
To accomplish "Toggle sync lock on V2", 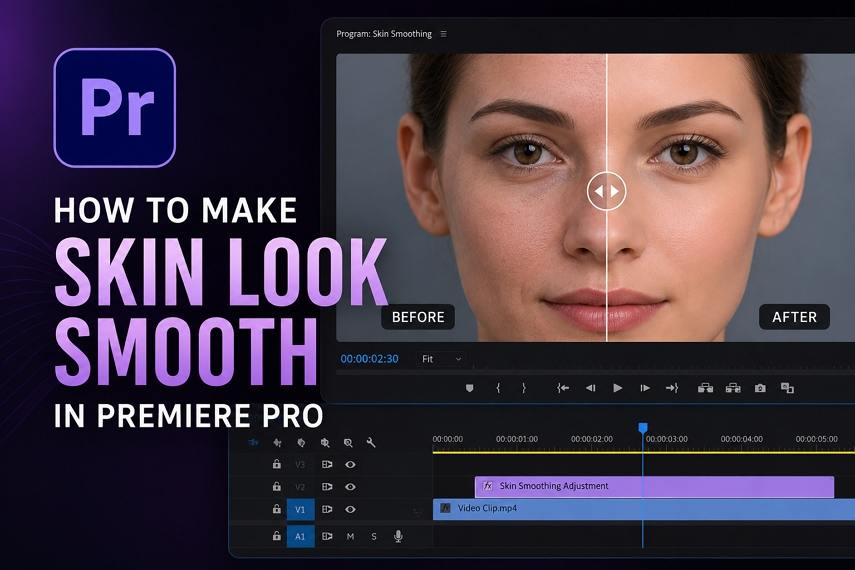I will [x=327, y=487].
